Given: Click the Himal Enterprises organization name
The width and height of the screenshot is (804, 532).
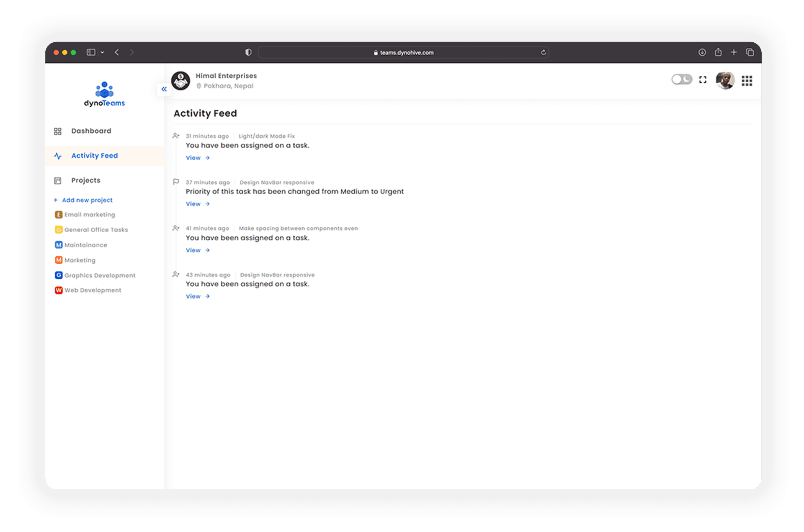Looking at the screenshot, I should (228, 75).
